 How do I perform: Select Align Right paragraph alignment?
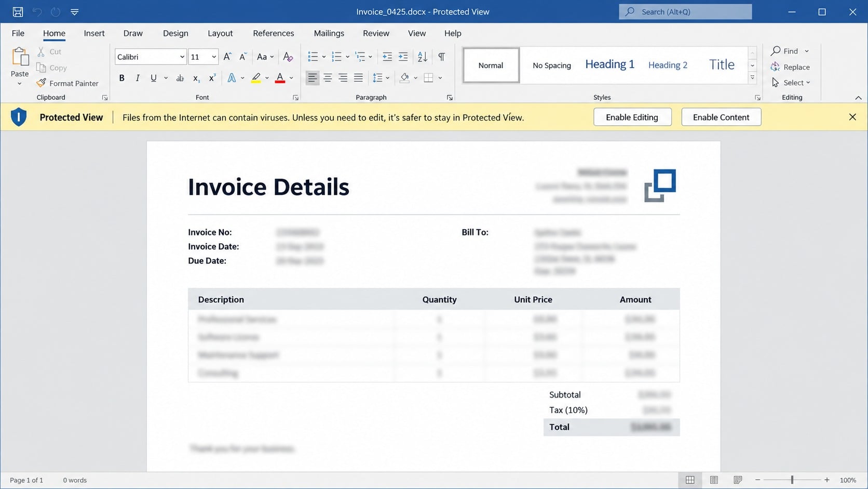[343, 78]
